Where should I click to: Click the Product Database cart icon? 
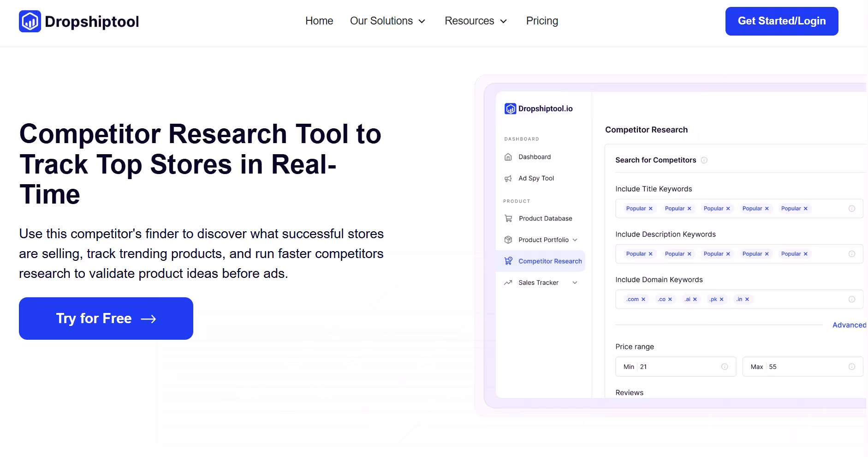pyautogui.click(x=508, y=218)
